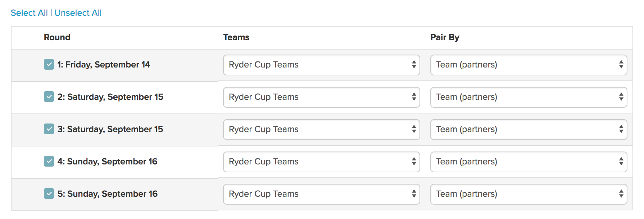This screenshot has width=644, height=219.
Task: Open Teams dropdown for round 2
Action: [x=321, y=97]
